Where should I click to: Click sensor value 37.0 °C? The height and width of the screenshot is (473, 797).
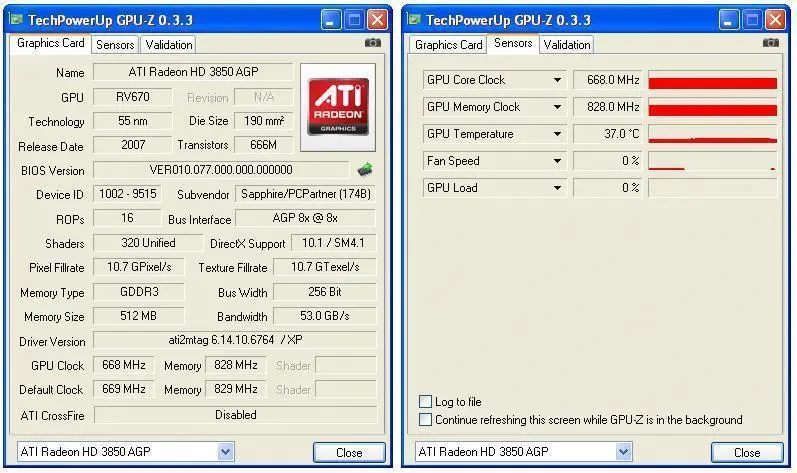tap(607, 134)
